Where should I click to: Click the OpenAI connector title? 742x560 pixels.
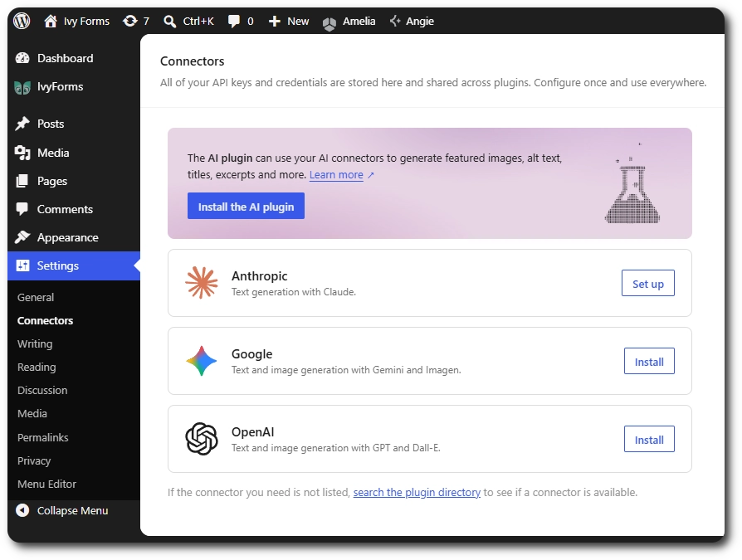point(252,432)
